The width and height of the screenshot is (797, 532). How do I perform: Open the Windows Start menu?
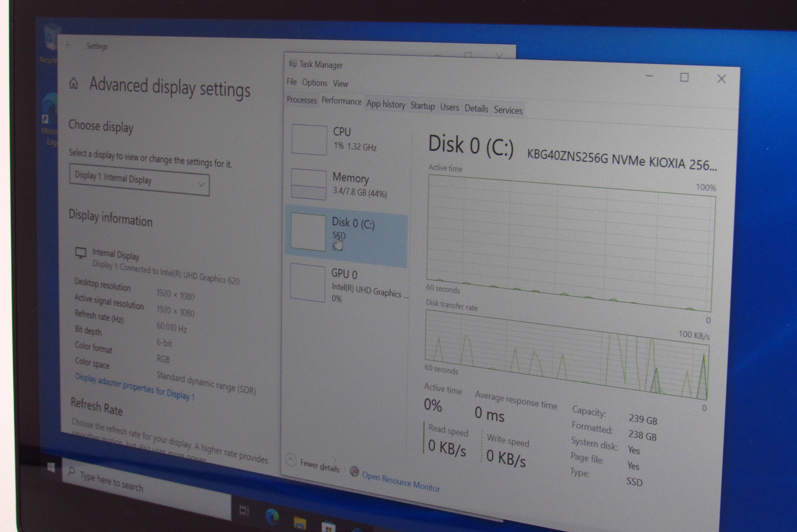(x=51, y=468)
